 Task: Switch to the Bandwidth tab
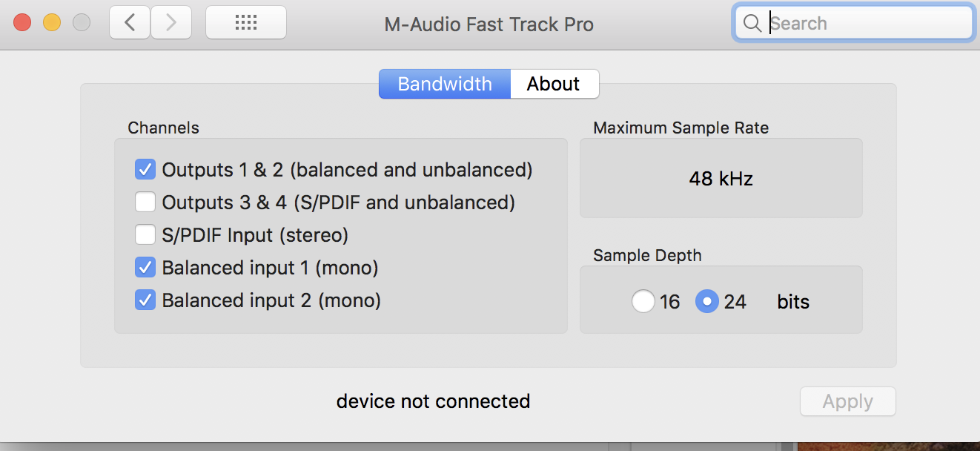pos(445,84)
